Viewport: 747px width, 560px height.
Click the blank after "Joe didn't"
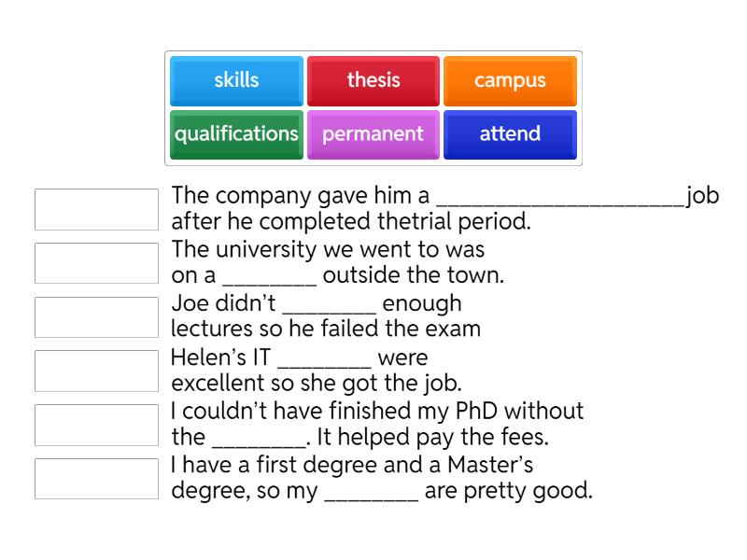click(x=330, y=305)
